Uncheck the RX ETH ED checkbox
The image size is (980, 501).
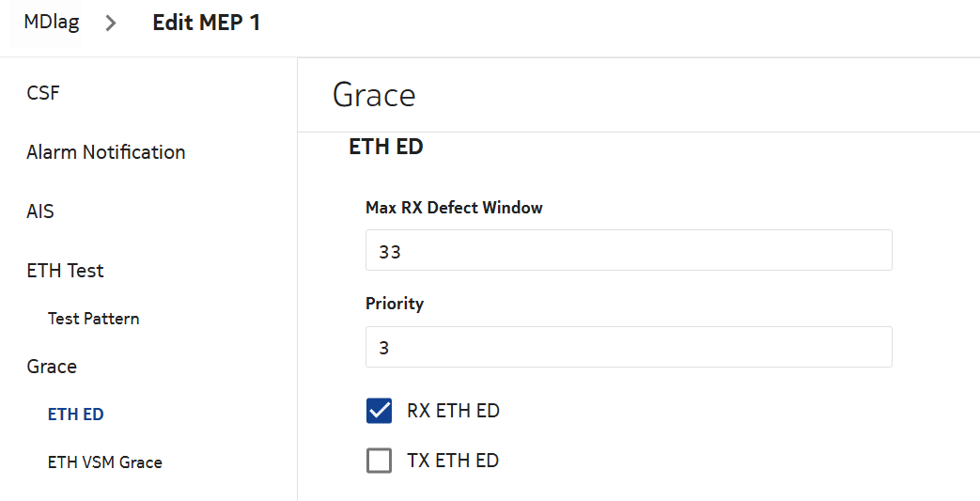[379, 411]
